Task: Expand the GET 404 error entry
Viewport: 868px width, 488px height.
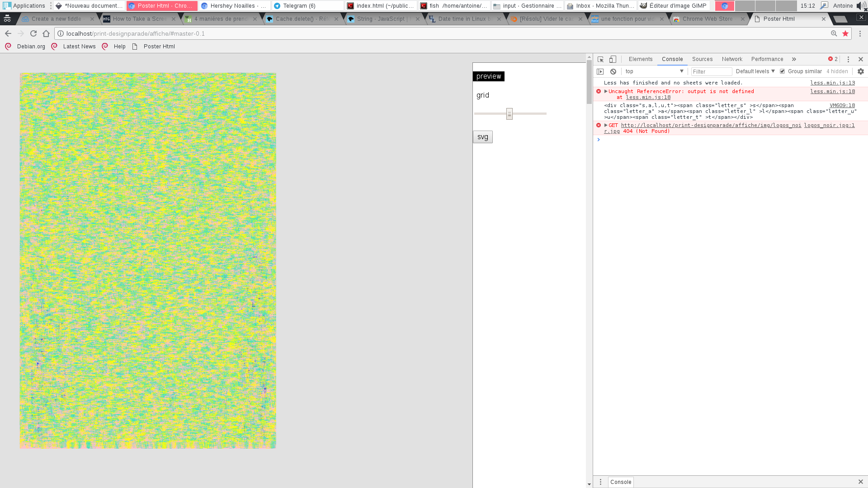Action: (x=606, y=125)
